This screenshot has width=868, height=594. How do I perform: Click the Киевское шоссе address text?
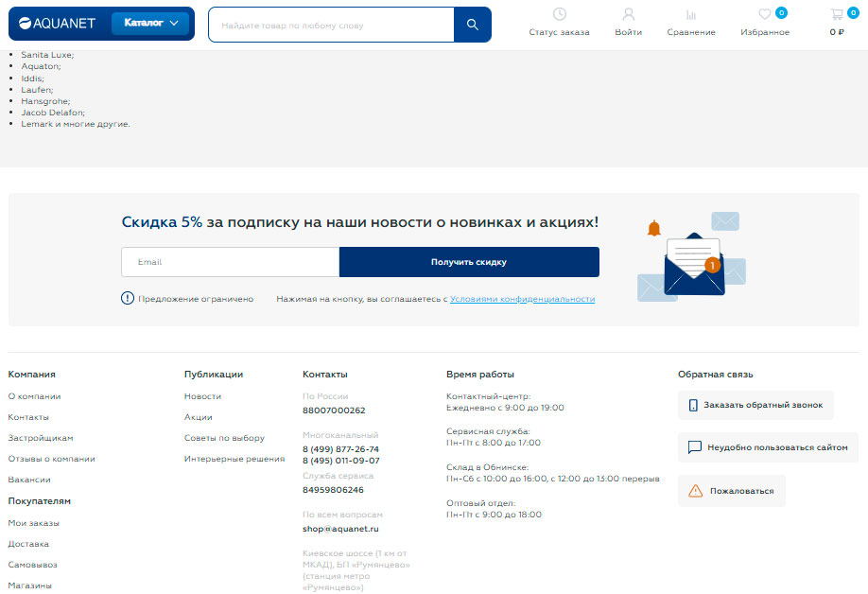click(356, 570)
